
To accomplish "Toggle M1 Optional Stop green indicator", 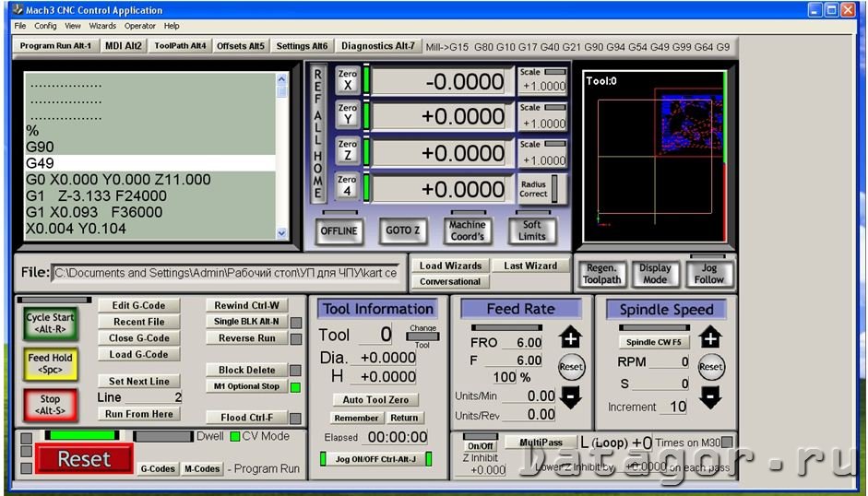I will coord(295,387).
